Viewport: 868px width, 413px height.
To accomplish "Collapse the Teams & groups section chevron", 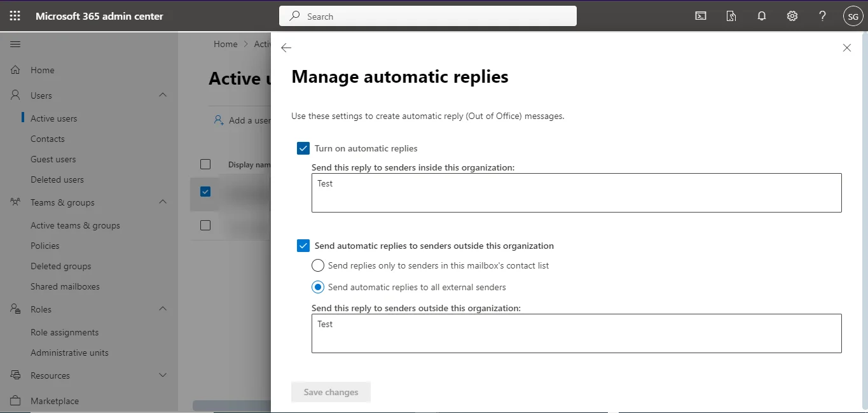I will tap(163, 202).
